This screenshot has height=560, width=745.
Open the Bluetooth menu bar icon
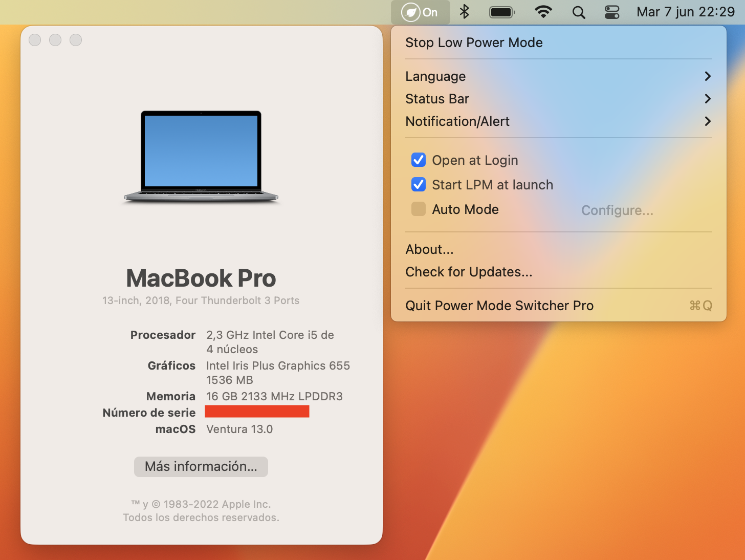464,12
